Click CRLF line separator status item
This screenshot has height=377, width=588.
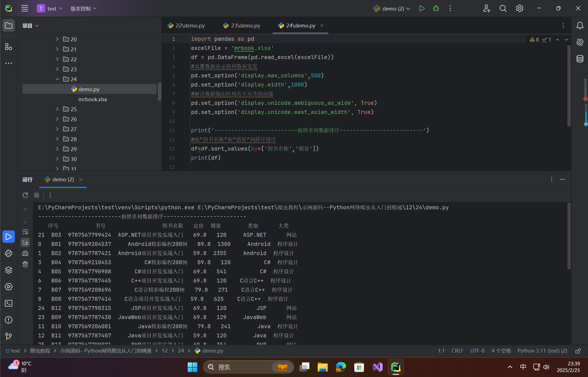coord(457,351)
